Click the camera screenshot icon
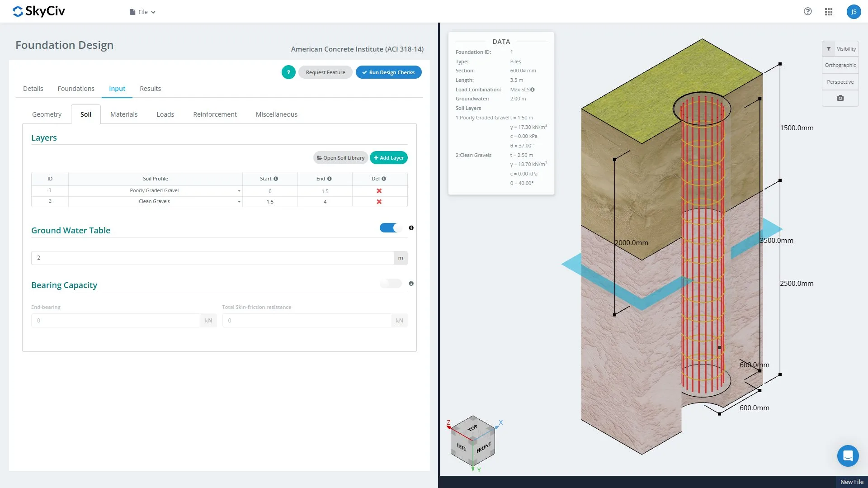 (x=840, y=98)
